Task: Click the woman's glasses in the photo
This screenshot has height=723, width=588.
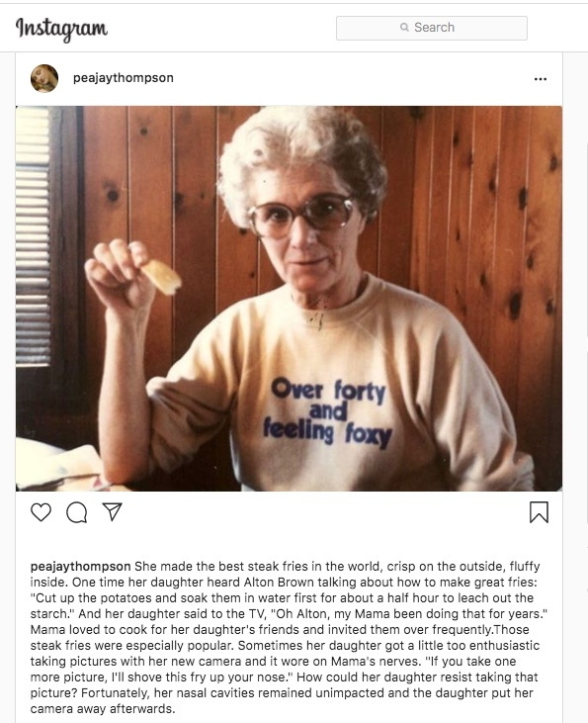Action: click(302, 215)
